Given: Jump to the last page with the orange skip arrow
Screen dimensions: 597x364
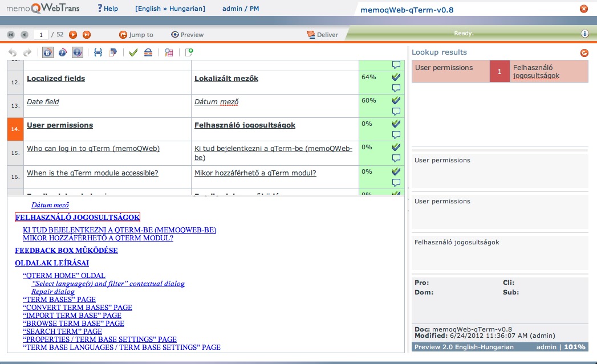Looking at the screenshot, I should coord(87,35).
